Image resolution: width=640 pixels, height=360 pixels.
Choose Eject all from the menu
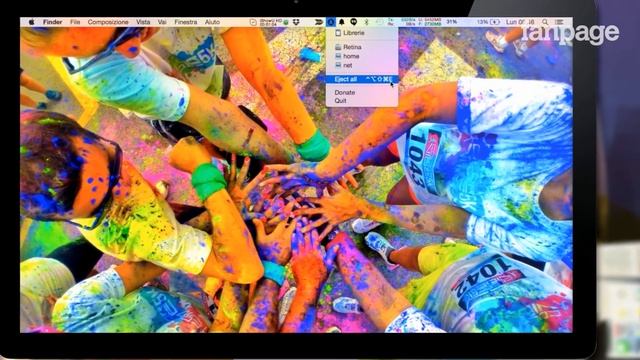tap(362, 79)
